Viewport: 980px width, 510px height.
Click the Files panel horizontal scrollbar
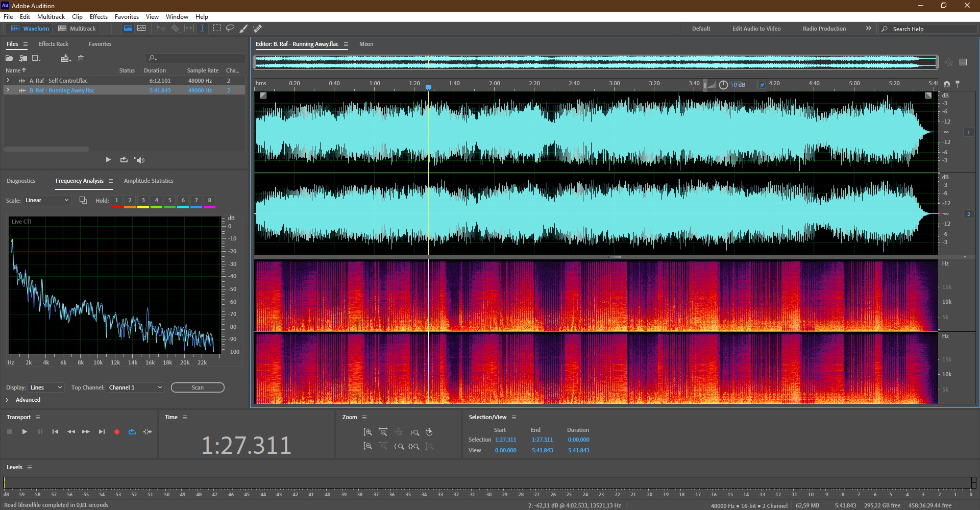(x=46, y=149)
